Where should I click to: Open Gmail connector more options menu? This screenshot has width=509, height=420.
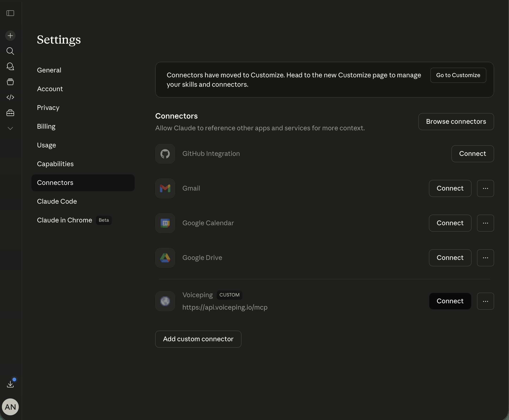pyautogui.click(x=485, y=188)
